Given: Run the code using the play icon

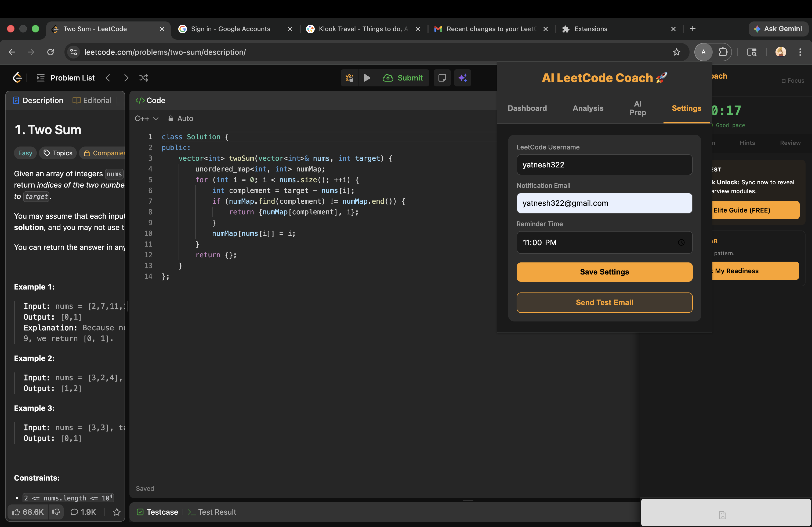Looking at the screenshot, I should [367, 78].
